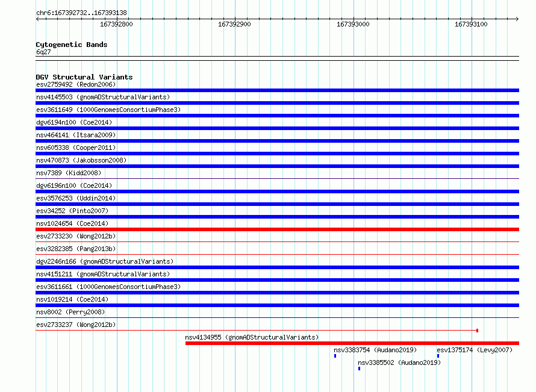Select esv3611661 (1000GenomesConsortiumPhase3) label

[108, 287]
